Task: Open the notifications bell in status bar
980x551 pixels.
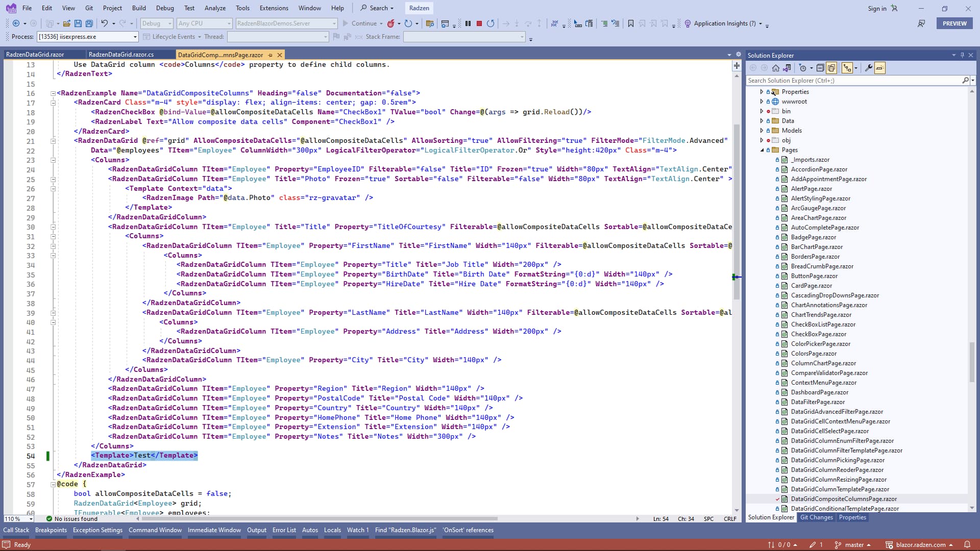Action: (967, 545)
